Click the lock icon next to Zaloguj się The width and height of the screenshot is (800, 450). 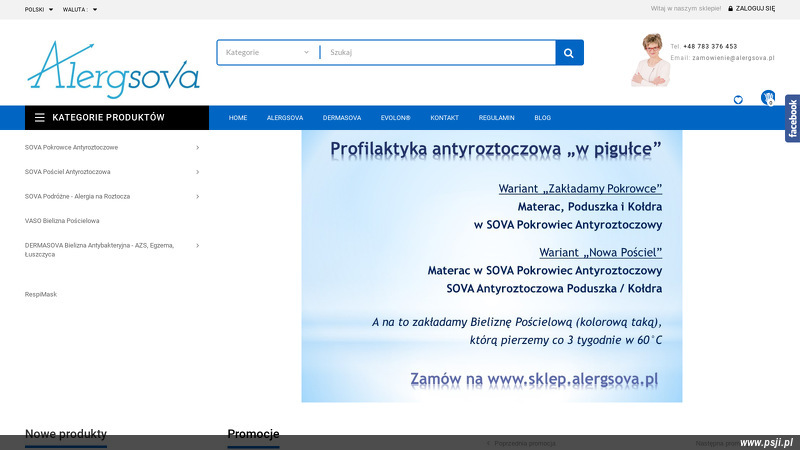pos(731,9)
